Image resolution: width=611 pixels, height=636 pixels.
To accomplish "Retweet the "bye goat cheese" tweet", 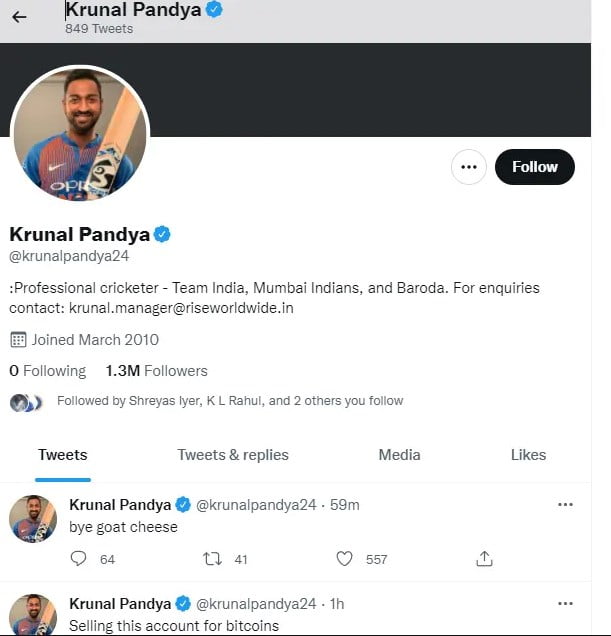I will 212,559.
